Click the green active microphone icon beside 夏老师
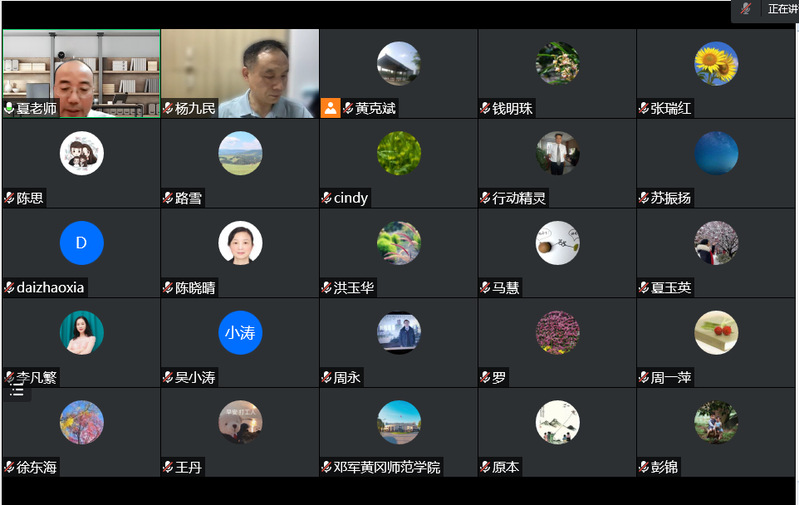The image size is (799, 505). tap(9, 108)
